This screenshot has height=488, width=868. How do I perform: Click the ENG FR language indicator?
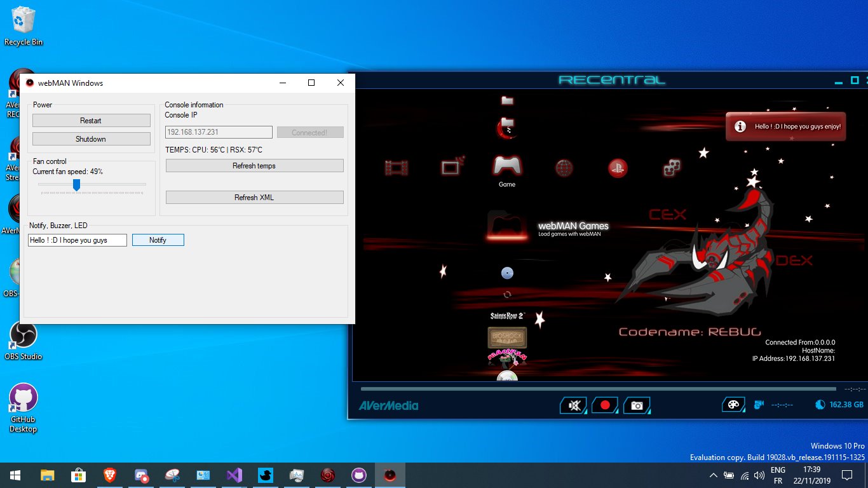coord(778,475)
